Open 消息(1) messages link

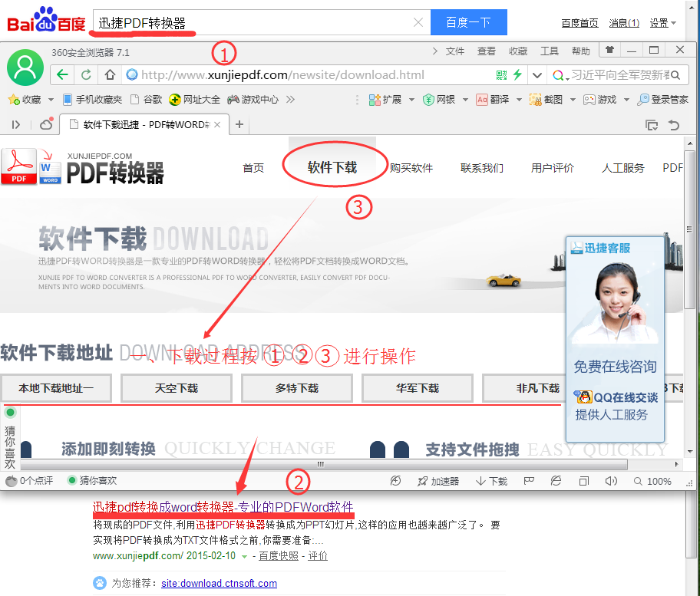tap(624, 23)
